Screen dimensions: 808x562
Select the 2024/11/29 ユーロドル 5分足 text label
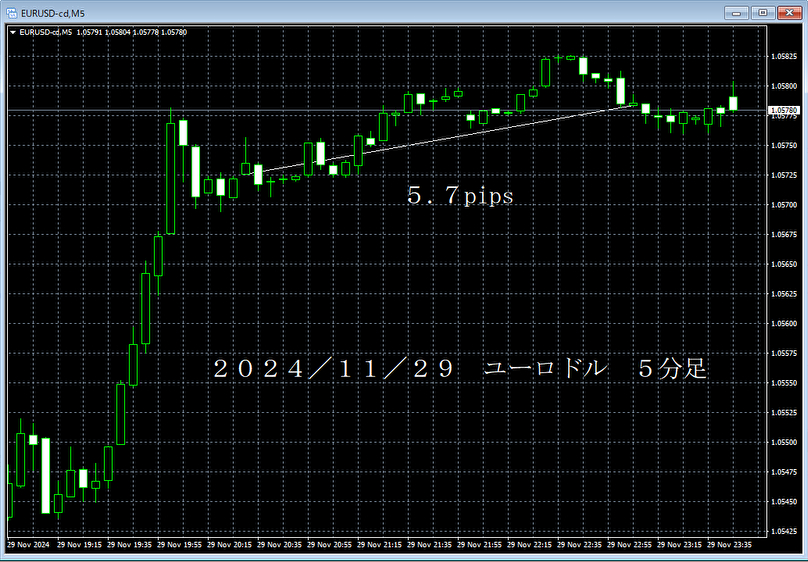(x=460, y=369)
